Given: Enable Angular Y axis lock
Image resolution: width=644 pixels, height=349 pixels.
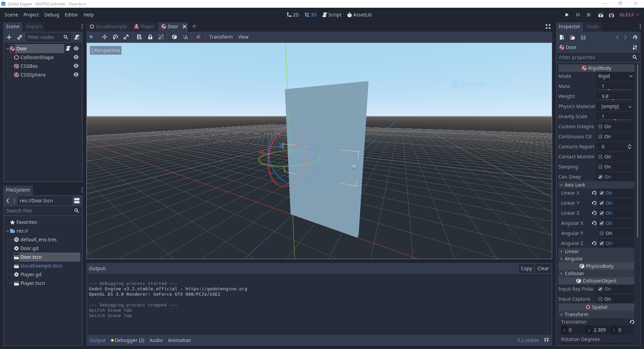Looking at the screenshot, I should click(x=602, y=233).
